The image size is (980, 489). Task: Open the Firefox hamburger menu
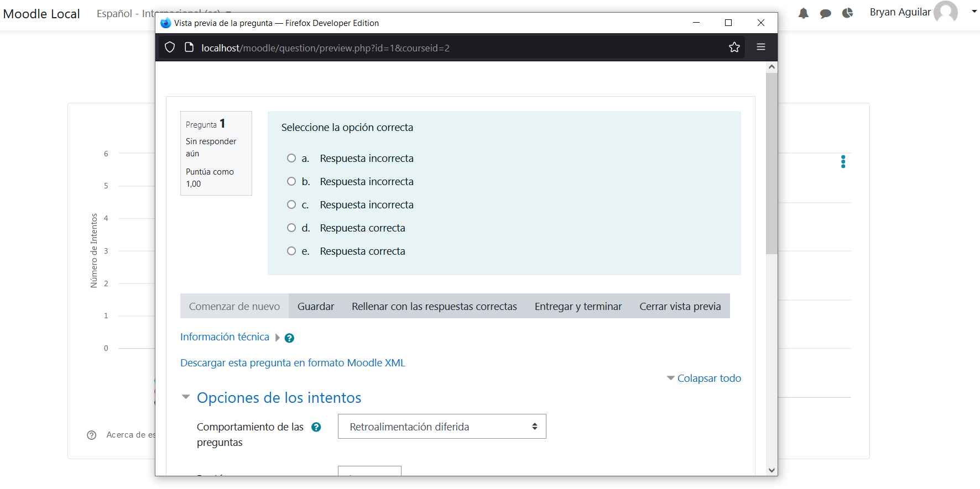click(x=761, y=48)
